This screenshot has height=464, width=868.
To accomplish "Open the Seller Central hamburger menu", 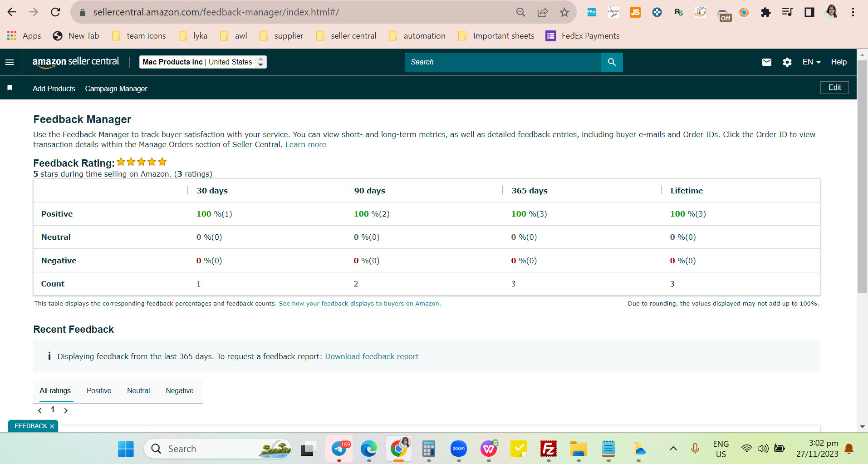I will pyautogui.click(x=10, y=62).
